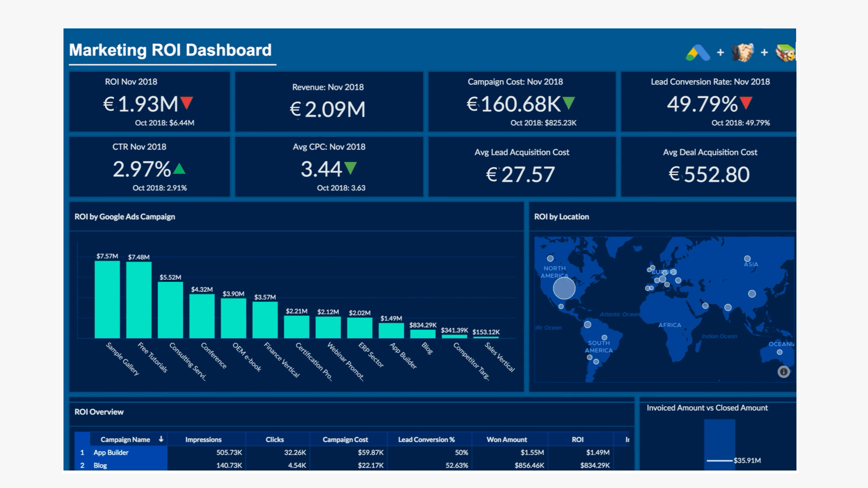868x488 pixels.
Task: Click Blog lead conversion 52.63% cell
Action: pos(430,465)
